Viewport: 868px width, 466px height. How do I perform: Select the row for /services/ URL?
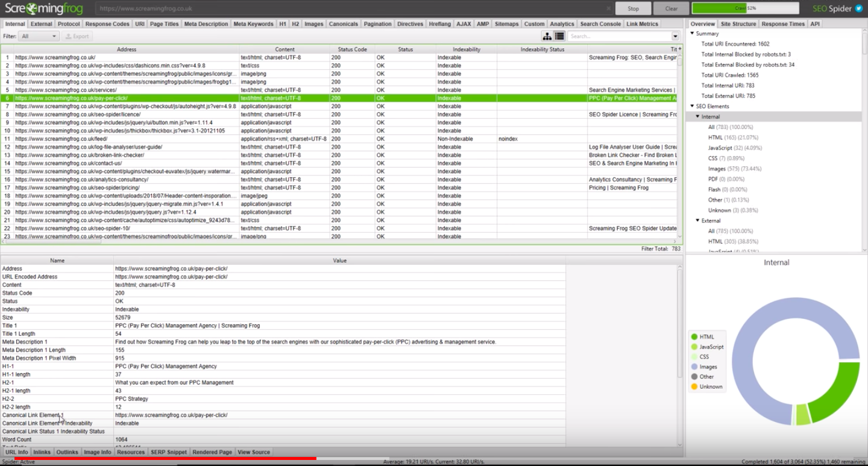coord(339,90)
